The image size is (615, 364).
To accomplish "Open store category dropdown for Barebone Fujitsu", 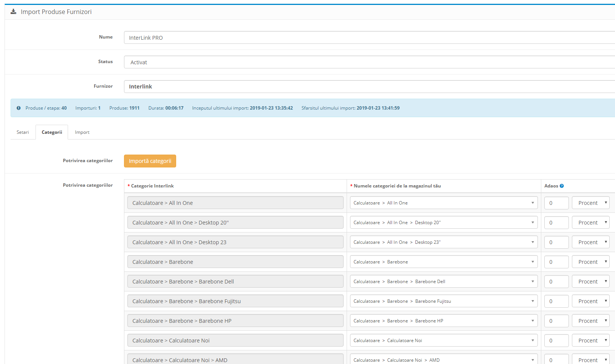I will click(443, 301).
